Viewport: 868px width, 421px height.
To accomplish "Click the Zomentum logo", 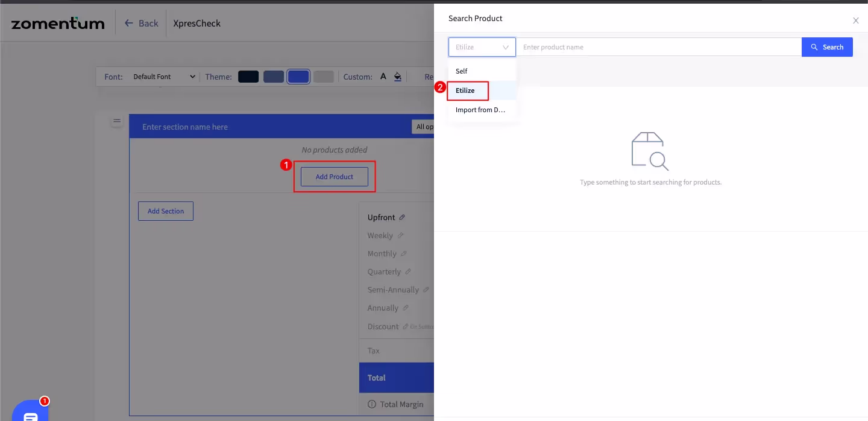I will tap(58, 24).
